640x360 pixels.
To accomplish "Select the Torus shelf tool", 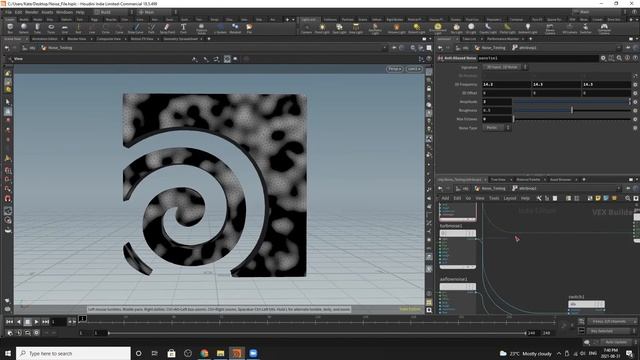I will pos(51,28).
